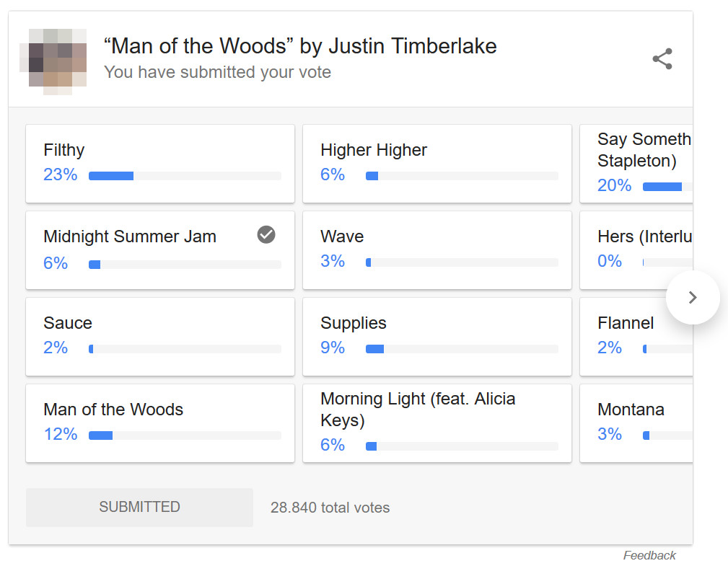This screenshot has height=566, width=728.
Task: Click the Filthy 23% progress bar
Action: (185, 176)
